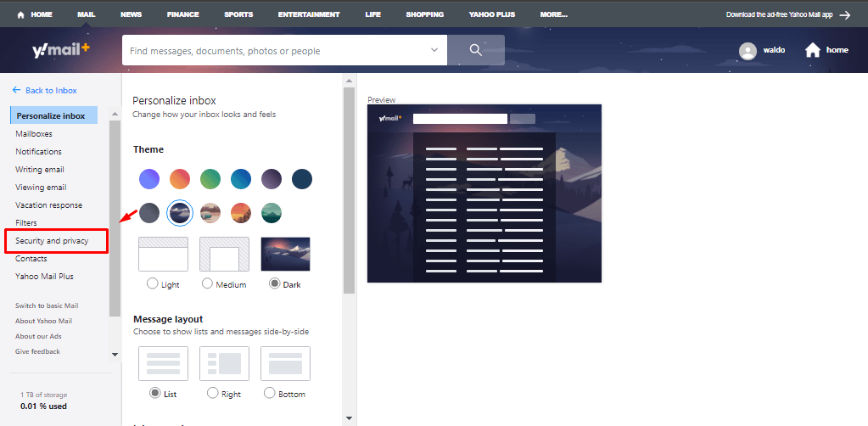Click Personalize panel scroll down arrow
Viewport: 868px width, 426px height.
tap(349, 418)
